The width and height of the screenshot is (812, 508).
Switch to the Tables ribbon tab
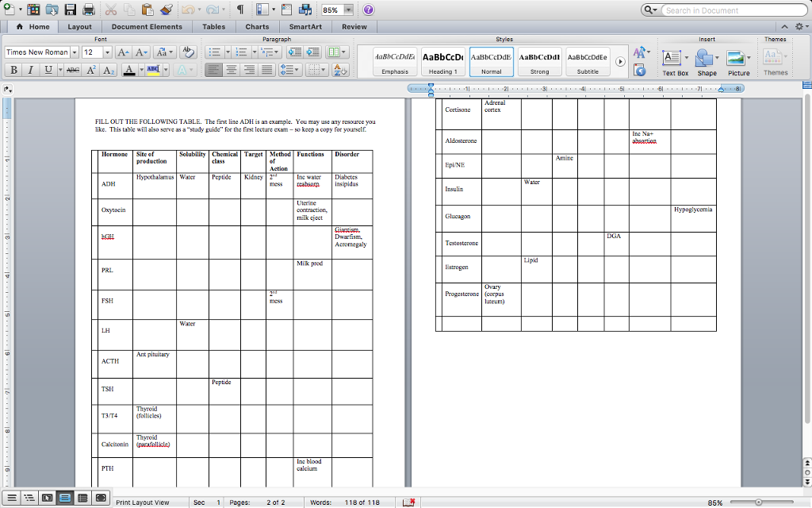[213, 27]
